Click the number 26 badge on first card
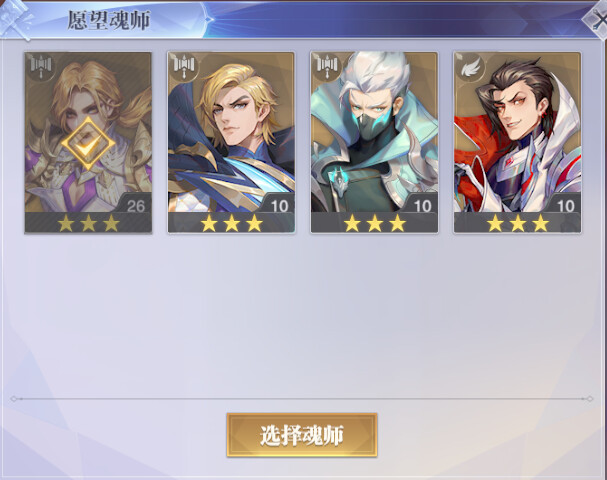607x480 pixels. tap(135, 204)
